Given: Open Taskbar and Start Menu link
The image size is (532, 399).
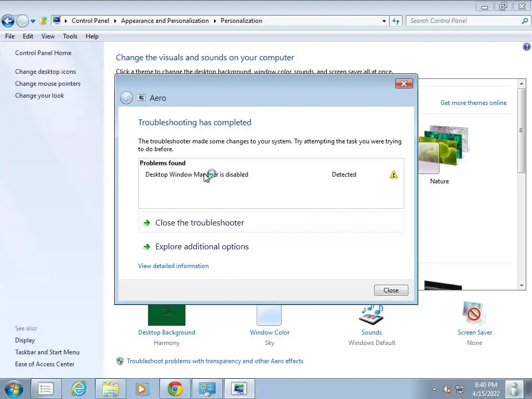Looking at the screenshot, I should click(x=47, y=352).
